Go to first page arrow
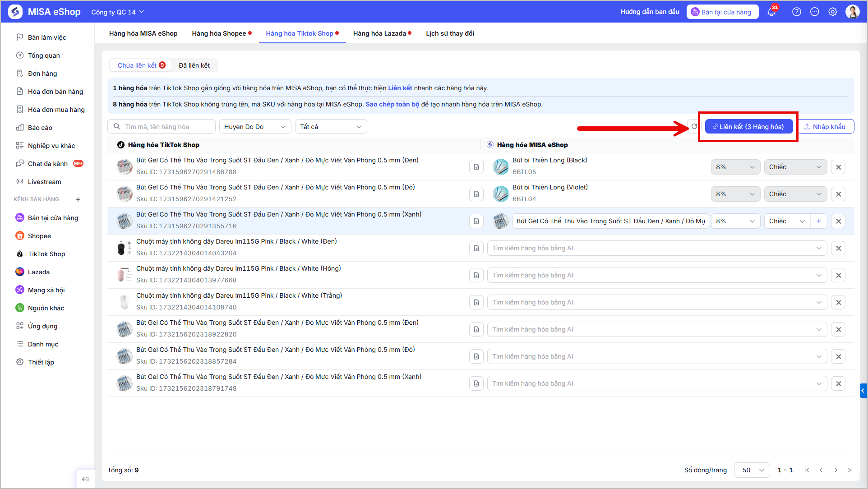The width and height of the screenshot is (868, 489). 807,470
